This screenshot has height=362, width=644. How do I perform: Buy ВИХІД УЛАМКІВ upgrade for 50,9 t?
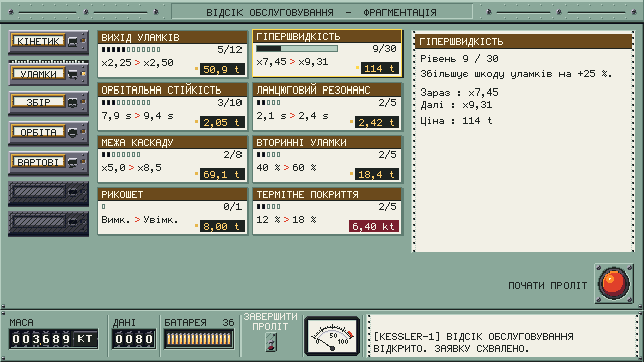[222, 70]
